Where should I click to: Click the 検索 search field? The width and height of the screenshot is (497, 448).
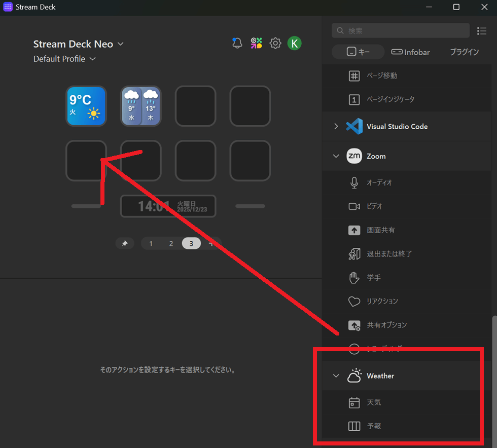tap(401, 31)
